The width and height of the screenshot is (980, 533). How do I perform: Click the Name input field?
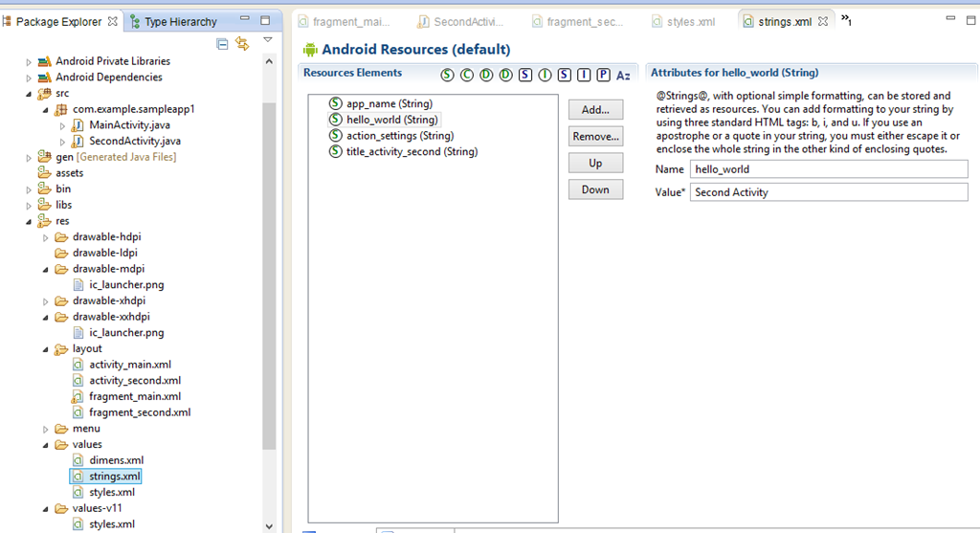point(829,168)
